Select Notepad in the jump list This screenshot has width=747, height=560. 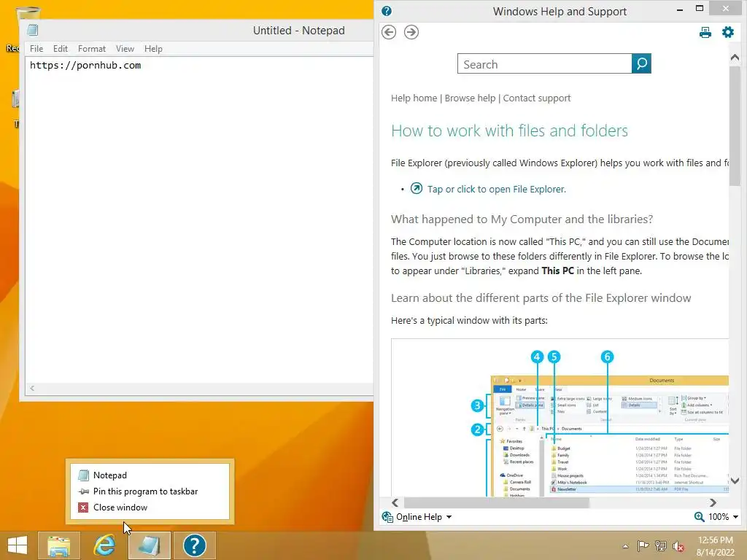(x=150, y=475)
